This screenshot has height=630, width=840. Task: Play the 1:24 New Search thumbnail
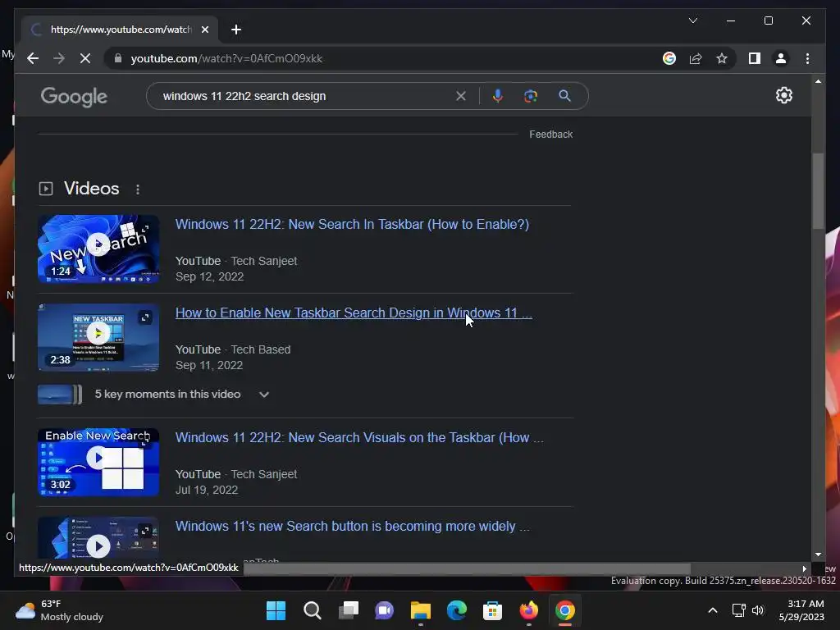pos(98,249)
